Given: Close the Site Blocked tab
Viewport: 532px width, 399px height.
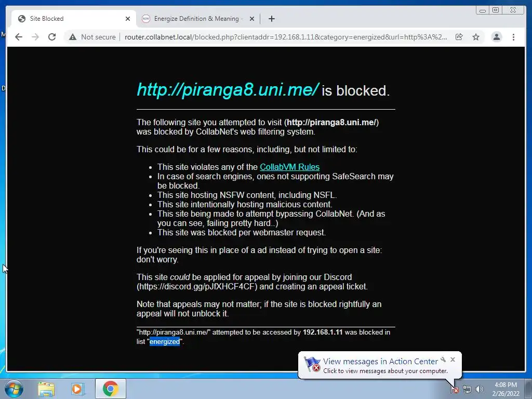Looking at the screenshot, I should coord(128,19).
